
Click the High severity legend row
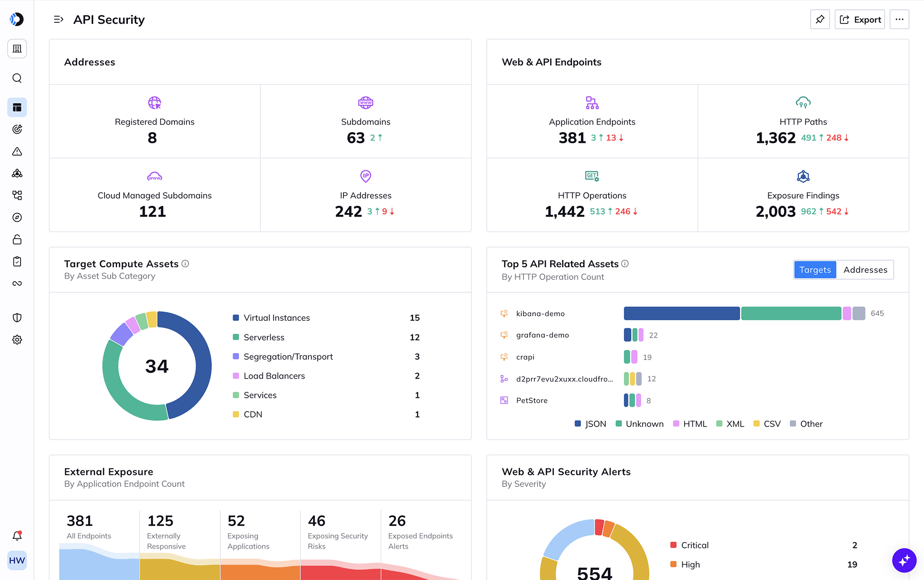[763, 564]
